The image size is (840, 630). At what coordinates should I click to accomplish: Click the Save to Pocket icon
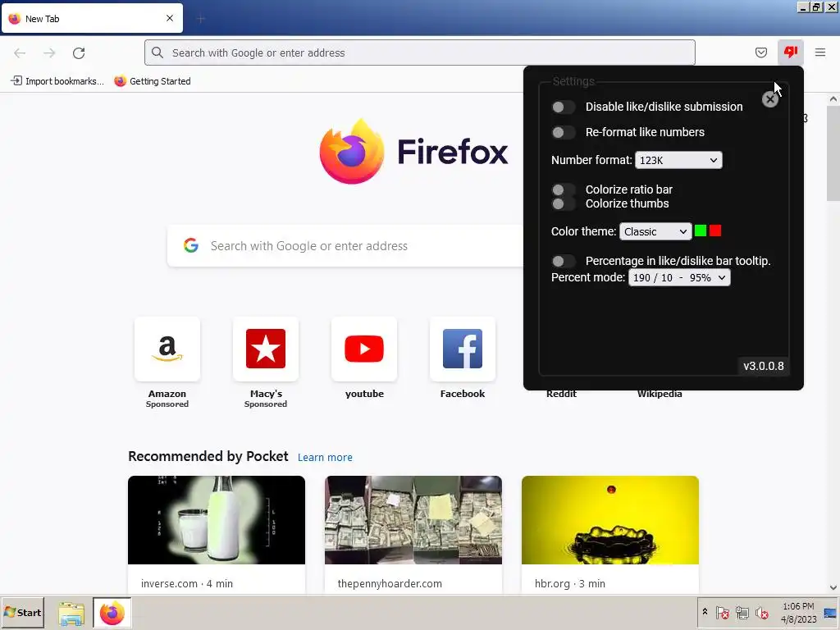pos(760,52)
